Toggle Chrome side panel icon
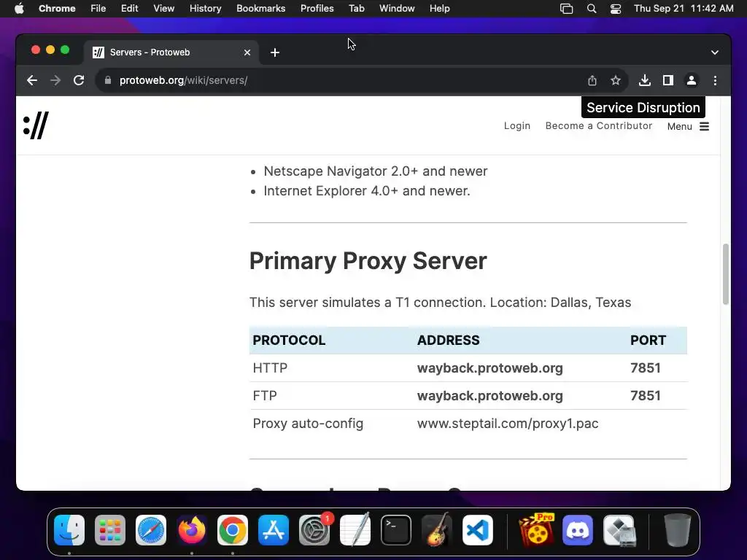 668,80
